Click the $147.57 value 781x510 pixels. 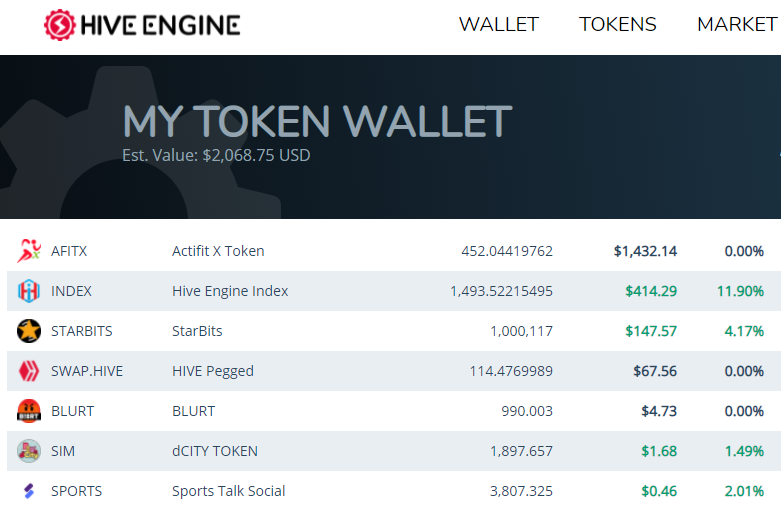651,331
